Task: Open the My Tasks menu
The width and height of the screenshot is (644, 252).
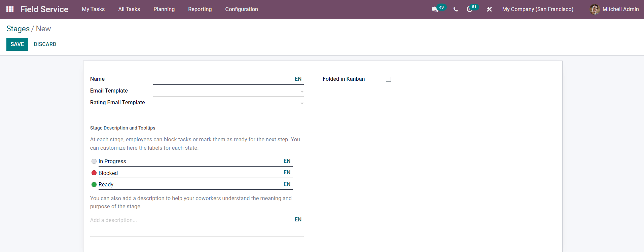Action: [93, 9]
